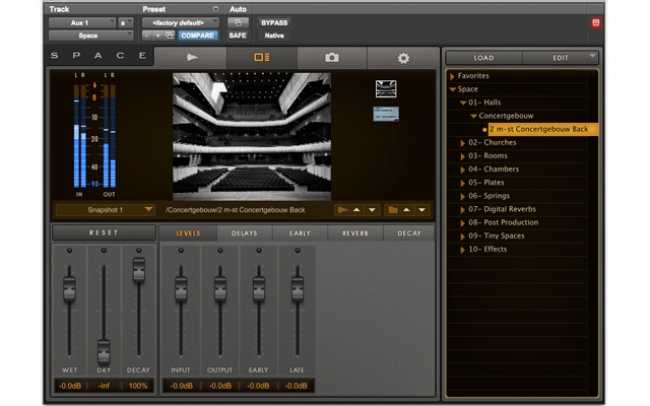Collapse the 01- Halls folder
Image resolution: width=650 pixels, height=406 pixels.
click(x=463, y=102)
